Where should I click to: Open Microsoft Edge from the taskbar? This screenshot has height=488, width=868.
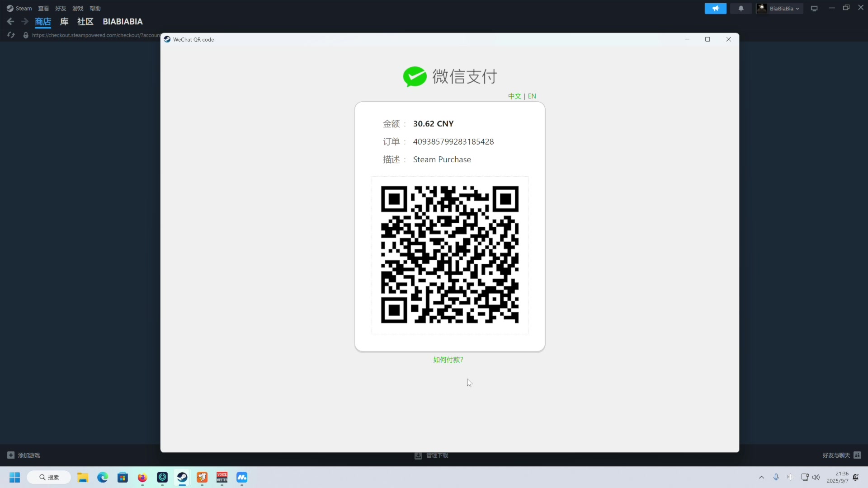pos(103,477)
